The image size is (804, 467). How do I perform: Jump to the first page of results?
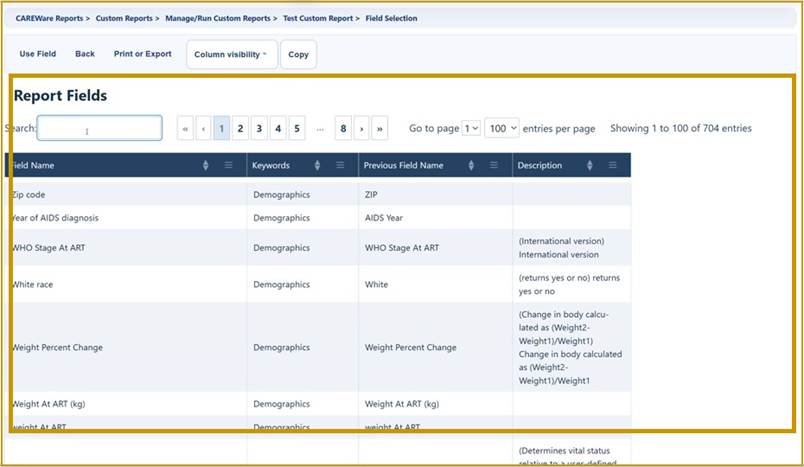185,128
